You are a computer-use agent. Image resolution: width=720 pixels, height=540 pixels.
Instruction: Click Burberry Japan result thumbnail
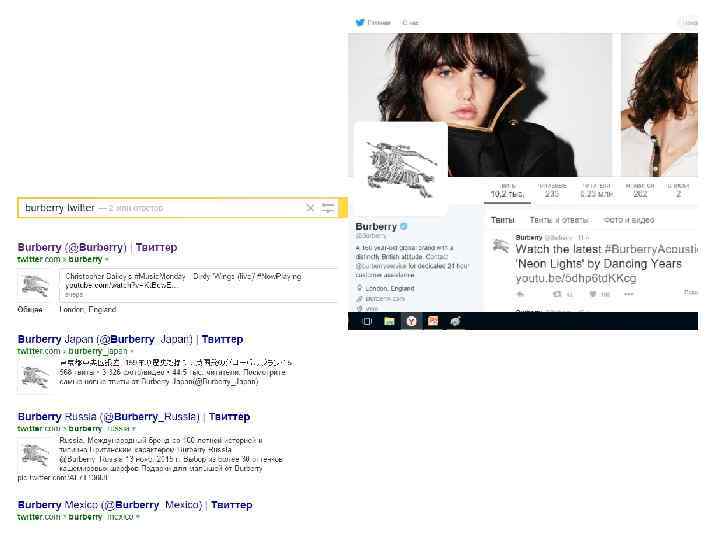click(x=35, y=377)
